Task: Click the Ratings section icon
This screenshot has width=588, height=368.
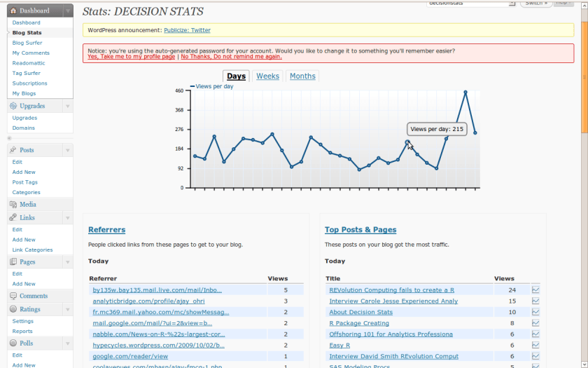Action: [13, 309]
